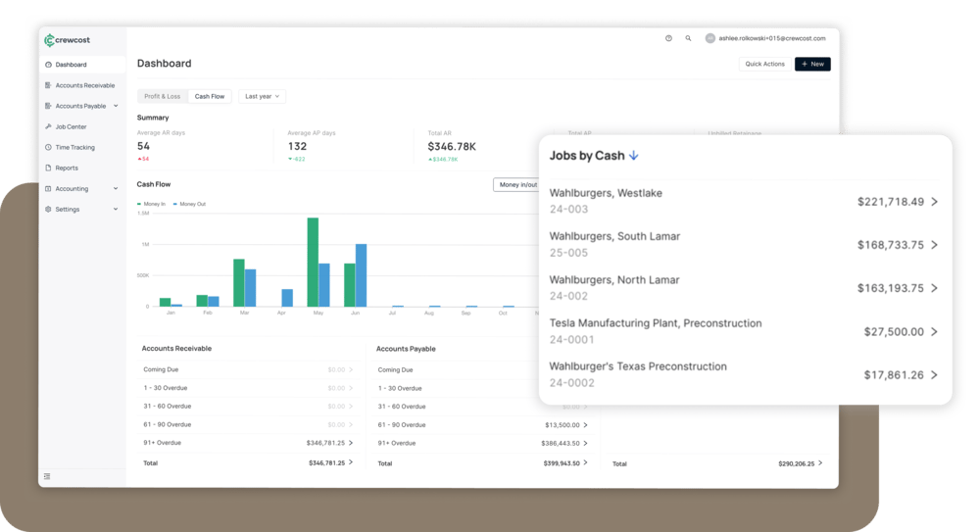Open Accounts Payable Coming Due row
Image resolution: width=980 pixels, height=532 pixels.
click(x=458, y=369)
